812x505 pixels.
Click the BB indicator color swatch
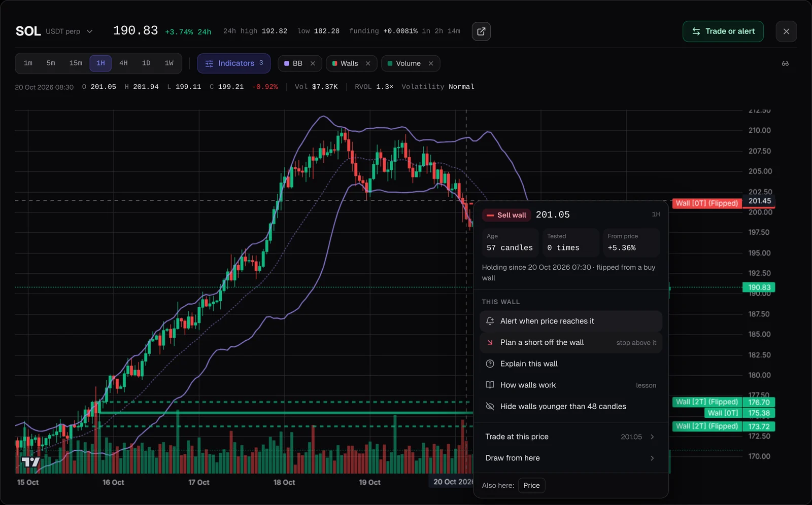coord(287,63)
